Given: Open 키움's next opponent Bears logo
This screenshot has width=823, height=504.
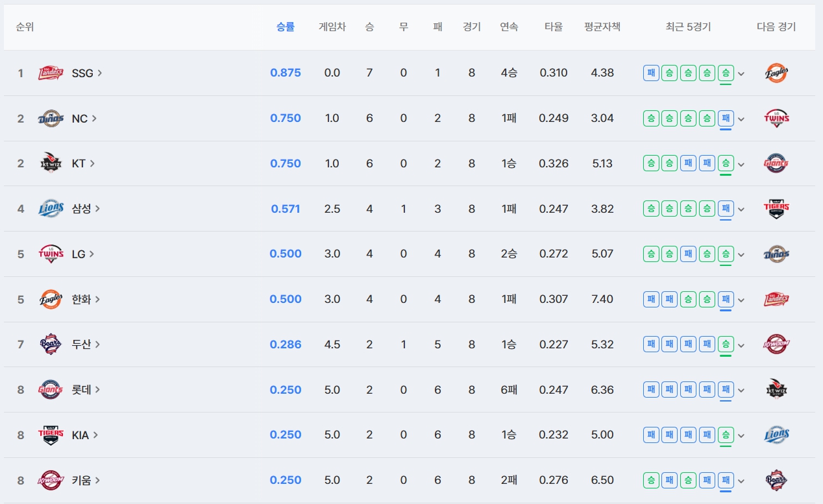Looking at the screenshot, I should pos(776,481).
